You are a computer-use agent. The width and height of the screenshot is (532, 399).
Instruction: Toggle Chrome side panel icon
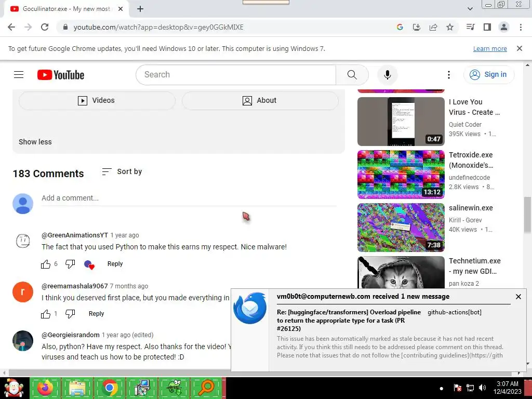[x=487, y=27]
